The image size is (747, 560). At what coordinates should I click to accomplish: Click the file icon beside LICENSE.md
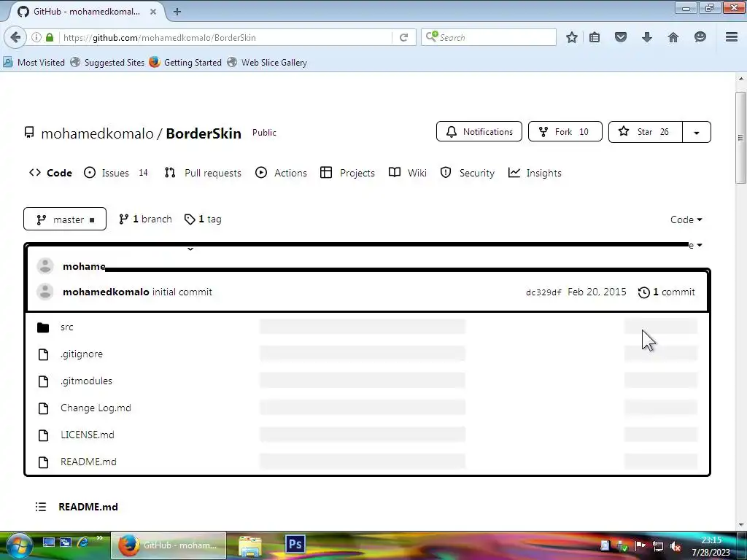point(43,435)
